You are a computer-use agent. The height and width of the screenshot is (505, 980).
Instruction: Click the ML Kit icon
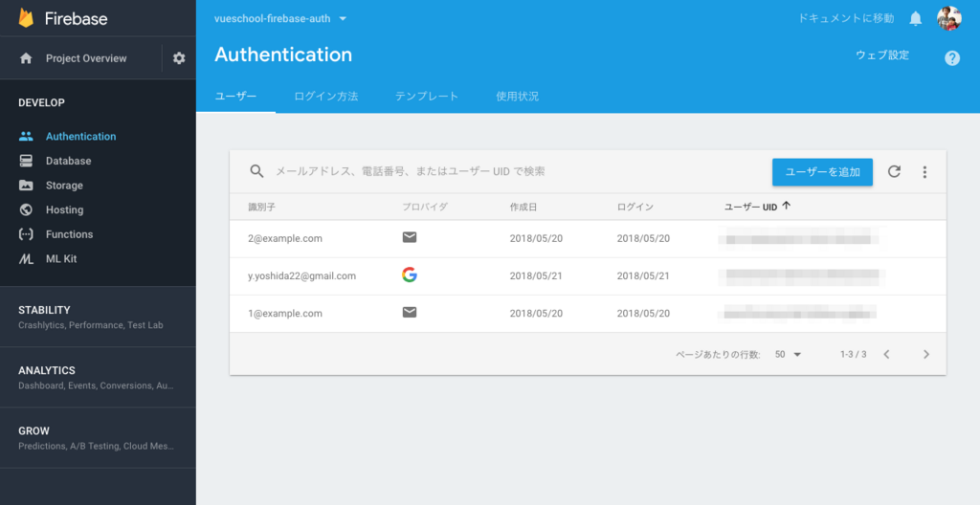coord(26,259)
